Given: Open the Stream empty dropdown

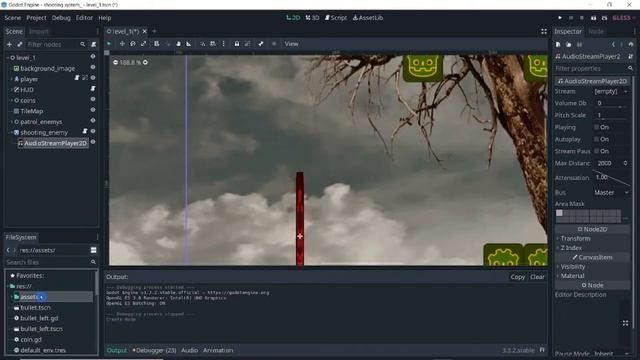Looking at the screenshot, I should pos(611,91).
